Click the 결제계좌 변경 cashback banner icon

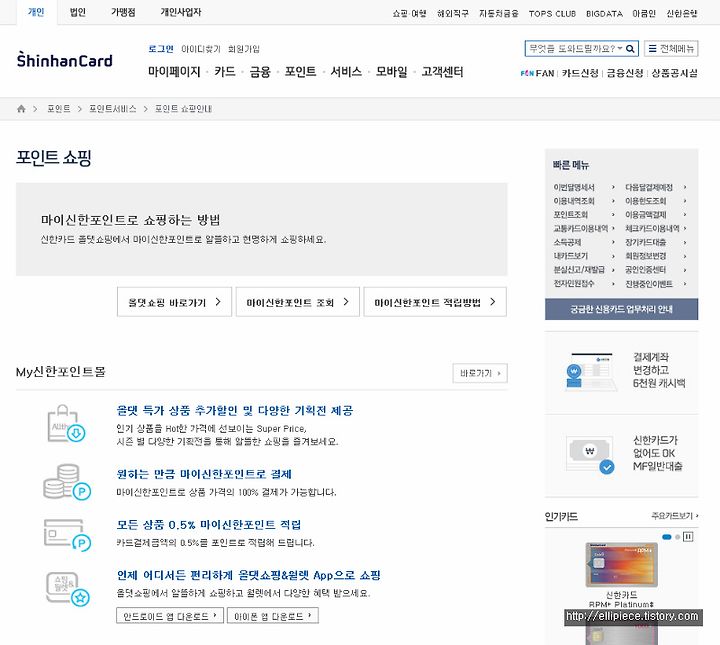pos(592,371)
